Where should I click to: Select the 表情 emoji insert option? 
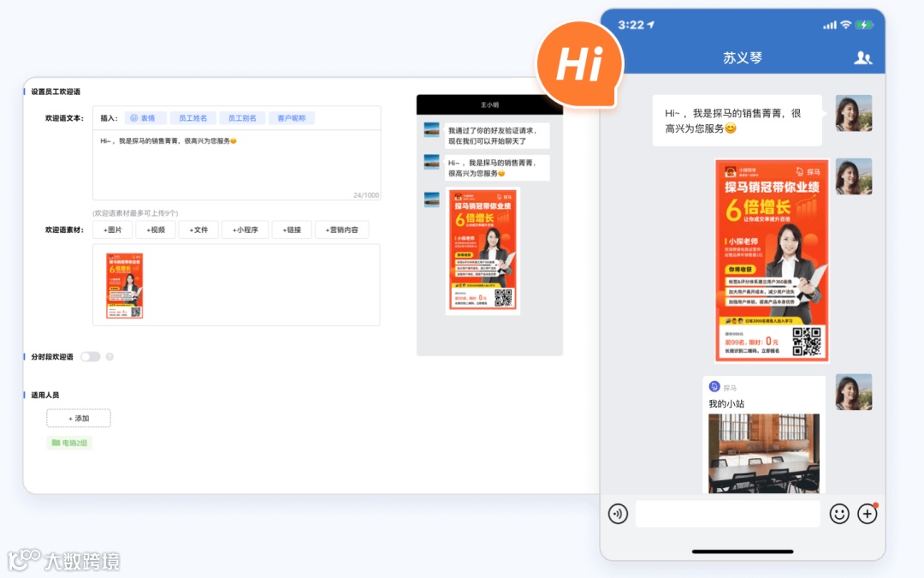[145, 117]
